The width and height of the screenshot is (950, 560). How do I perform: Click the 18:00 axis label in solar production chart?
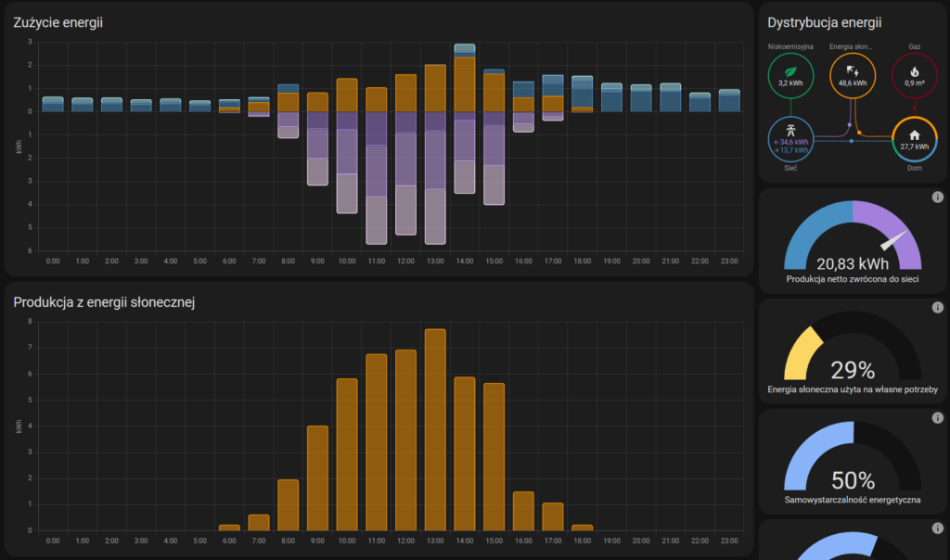tap(583, 541)
